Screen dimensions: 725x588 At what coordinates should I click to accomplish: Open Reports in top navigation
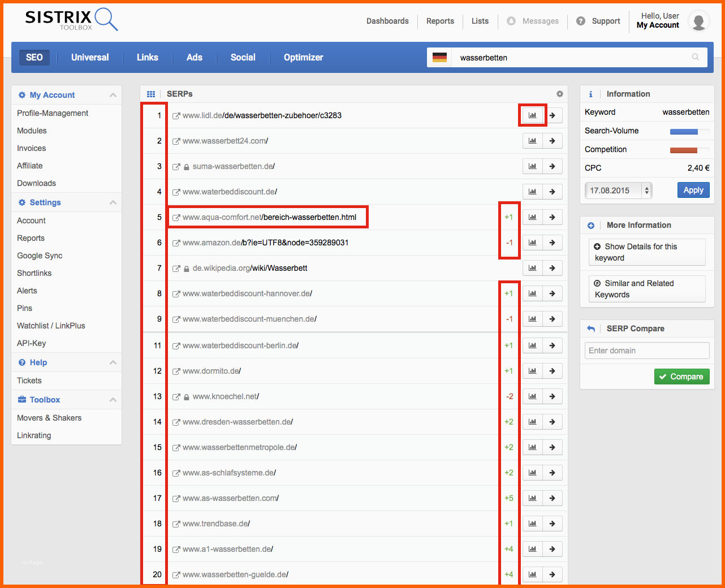tap(440, 21)
